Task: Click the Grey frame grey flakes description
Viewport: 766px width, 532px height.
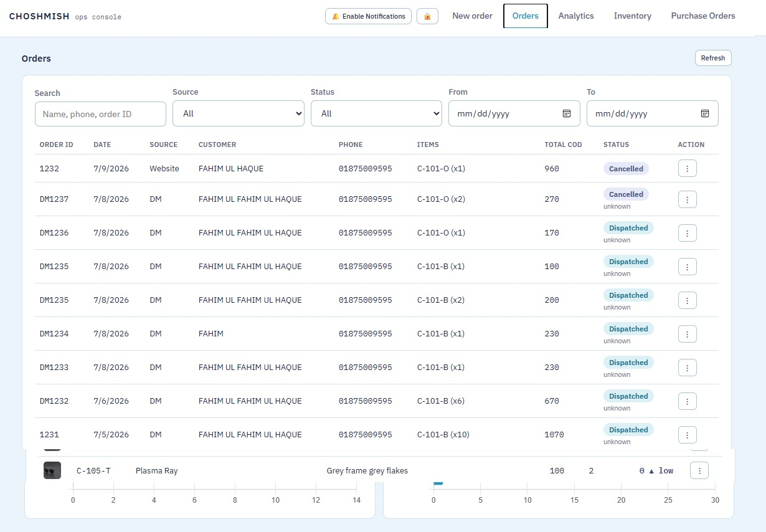Action: (367, 470)
